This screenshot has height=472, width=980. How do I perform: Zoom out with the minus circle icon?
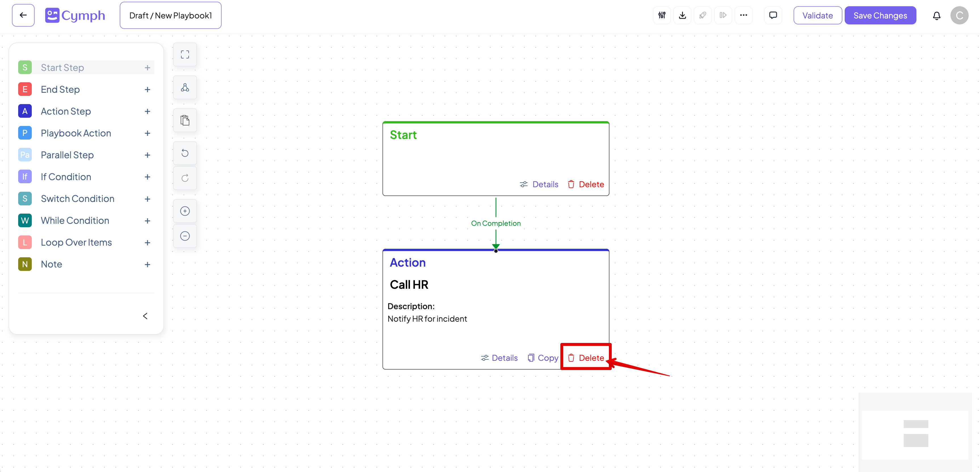(x=185, y=236)
